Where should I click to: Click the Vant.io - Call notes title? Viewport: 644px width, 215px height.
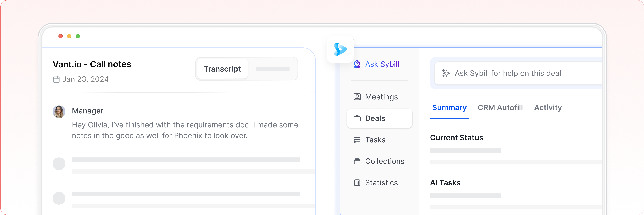tap(92, 64)
